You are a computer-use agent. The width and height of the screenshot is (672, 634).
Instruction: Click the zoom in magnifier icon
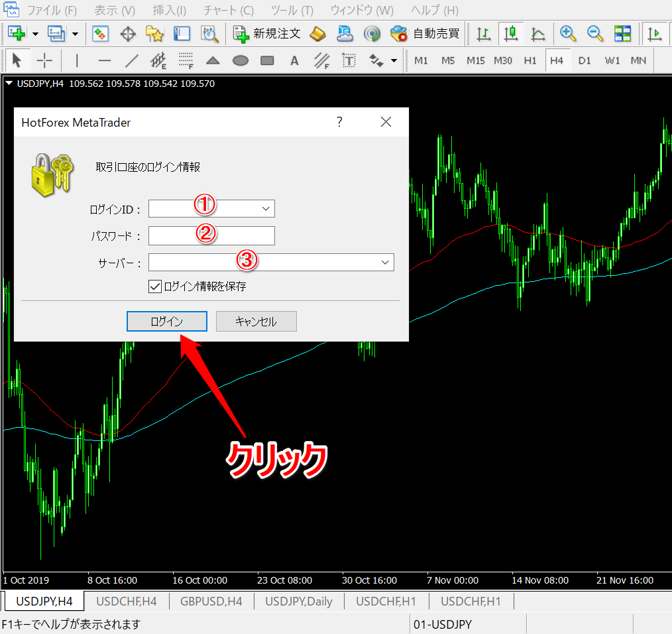pyautogui.click(x=568, y=33)
